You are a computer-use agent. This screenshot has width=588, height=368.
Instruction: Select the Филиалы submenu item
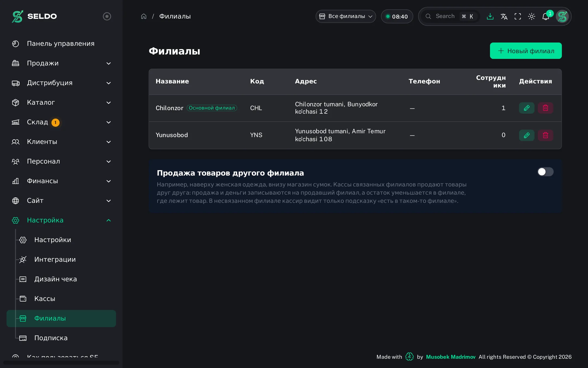[61, 318]
